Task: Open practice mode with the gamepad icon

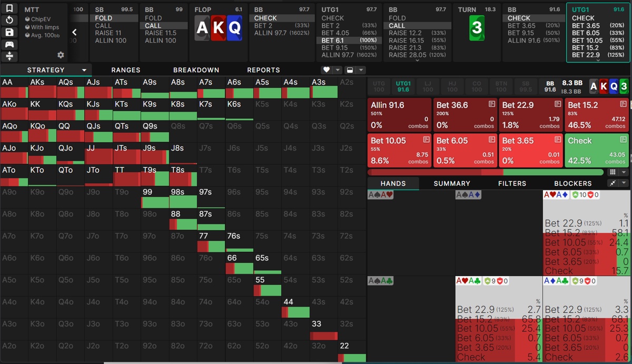Action: [x=9, y=45]
